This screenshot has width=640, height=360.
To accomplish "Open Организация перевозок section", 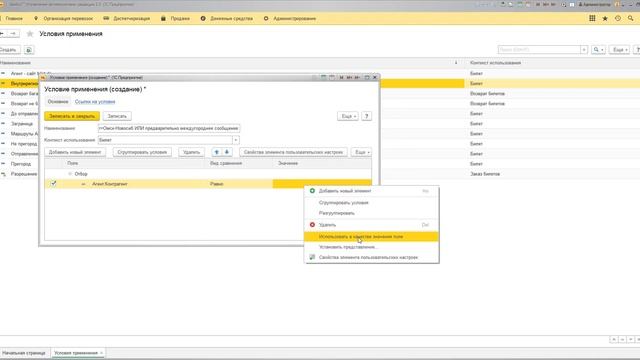I will tap(64, 18).
